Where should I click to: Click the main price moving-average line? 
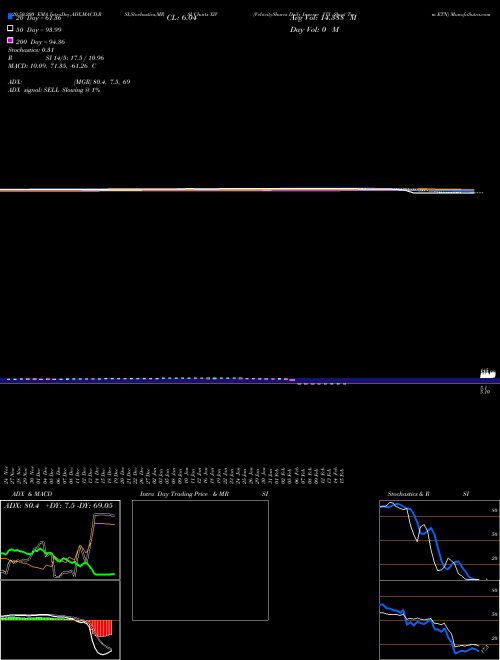pyautogui.click(x=237, y=190)
